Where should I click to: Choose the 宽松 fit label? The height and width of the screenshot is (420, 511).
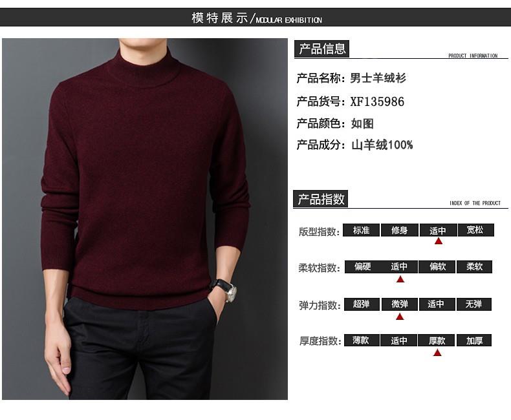click(x=475, y=230)
